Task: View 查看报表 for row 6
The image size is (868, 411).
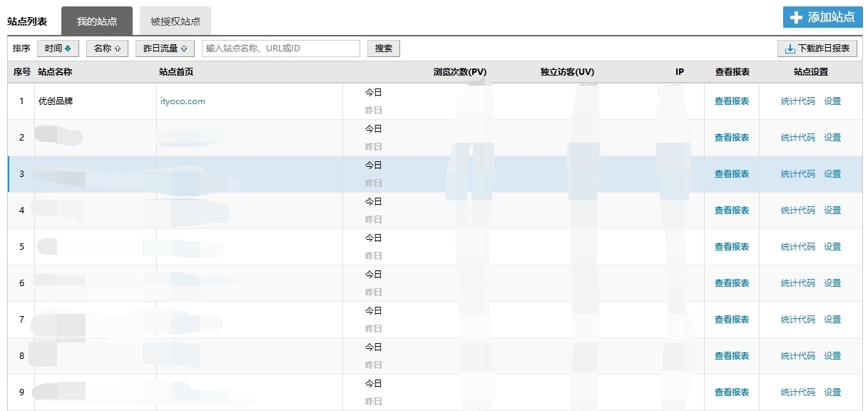Action: click(732, 283)
